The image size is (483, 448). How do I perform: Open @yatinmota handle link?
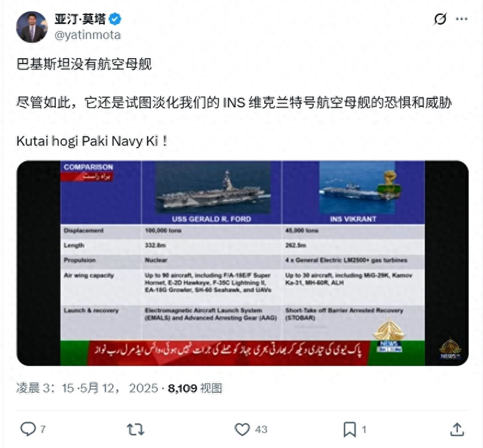click(x=88, y=35)
